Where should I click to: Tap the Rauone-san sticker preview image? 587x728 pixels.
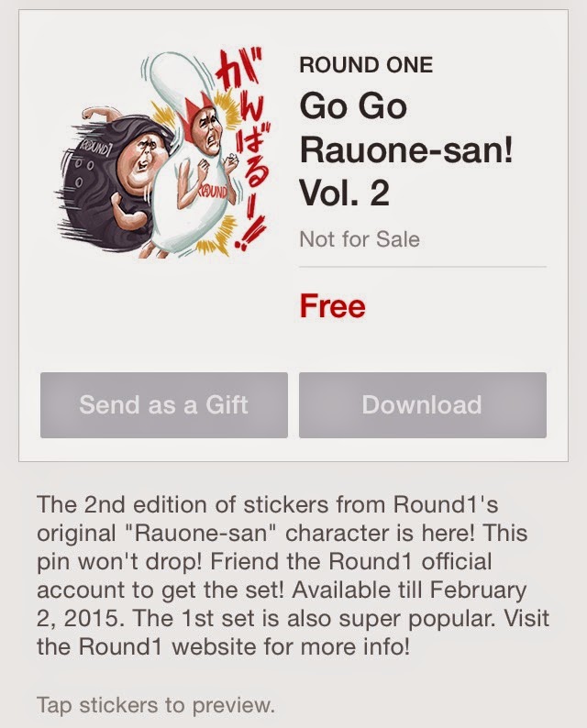(164, 153)
